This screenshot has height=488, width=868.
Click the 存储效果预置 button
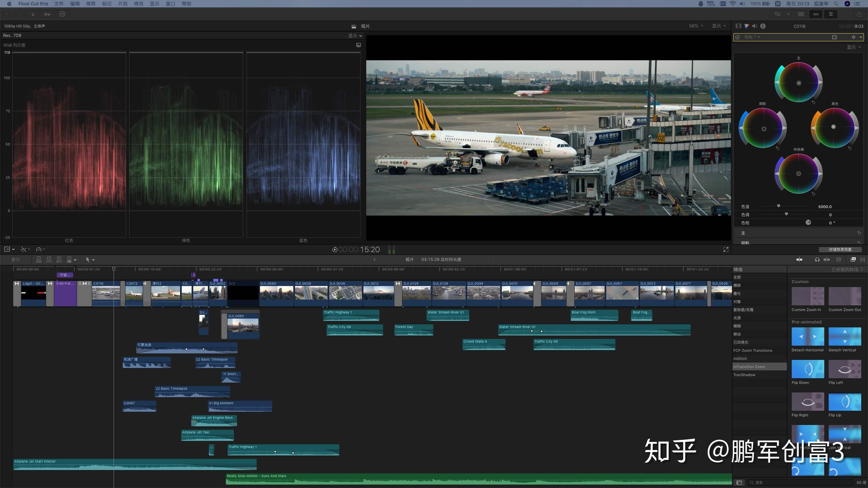pos(840,249)
